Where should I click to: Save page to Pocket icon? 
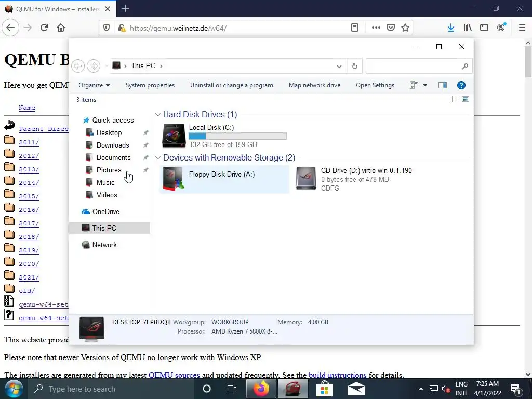[391, 28]
